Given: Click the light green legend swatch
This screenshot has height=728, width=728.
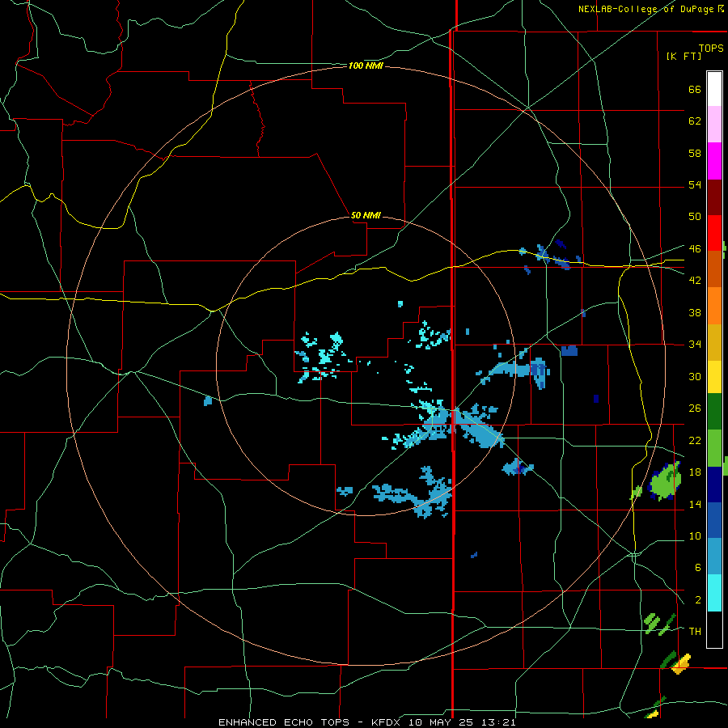Looking at the screenshot, I should (x=714, y=448).
